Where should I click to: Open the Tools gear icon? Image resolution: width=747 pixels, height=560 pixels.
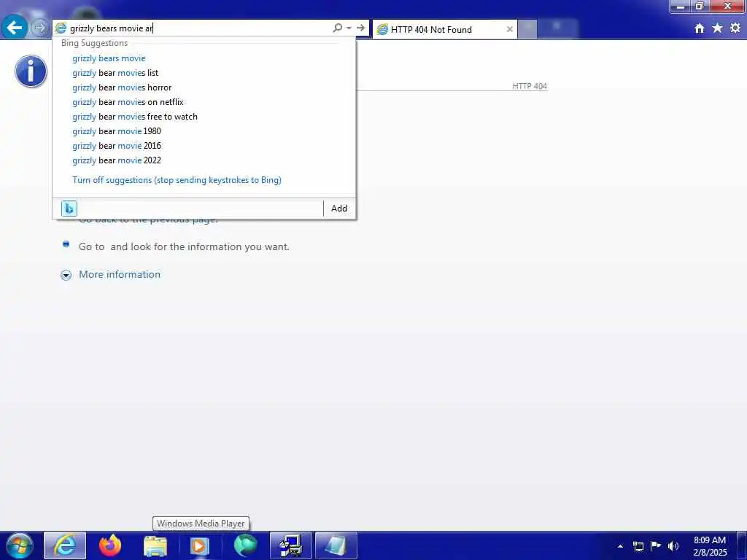(x=735, y=28)
